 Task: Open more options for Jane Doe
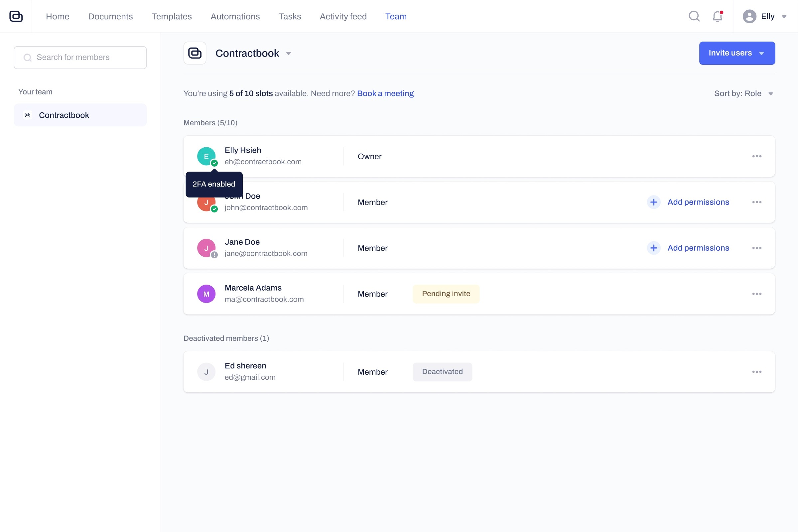757,248
